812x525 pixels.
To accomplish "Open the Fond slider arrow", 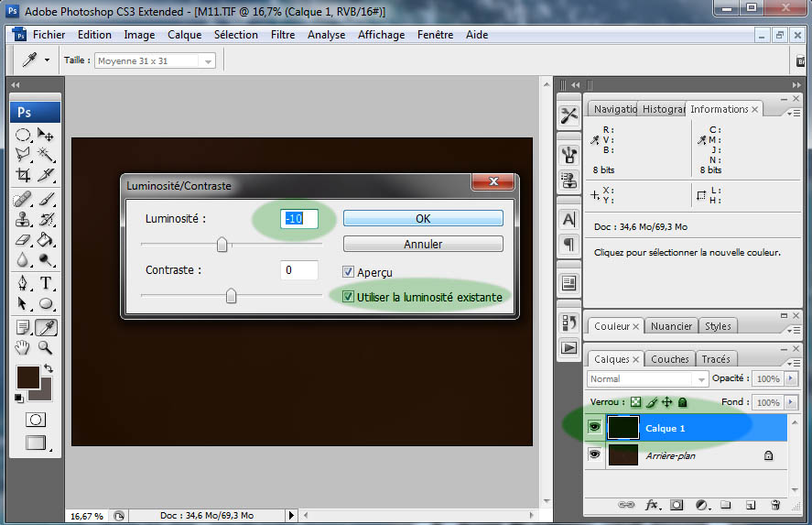I will [x=791, y=402].
